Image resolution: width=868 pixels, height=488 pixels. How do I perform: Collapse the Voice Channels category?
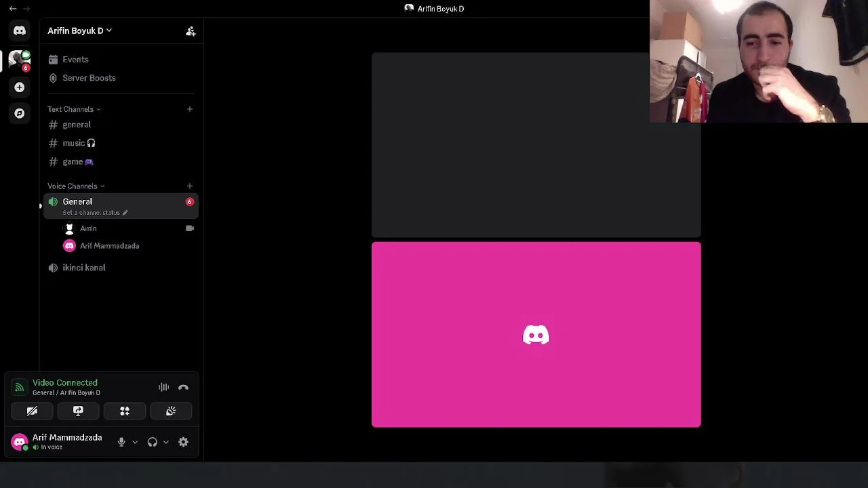(x=76, y=186)
